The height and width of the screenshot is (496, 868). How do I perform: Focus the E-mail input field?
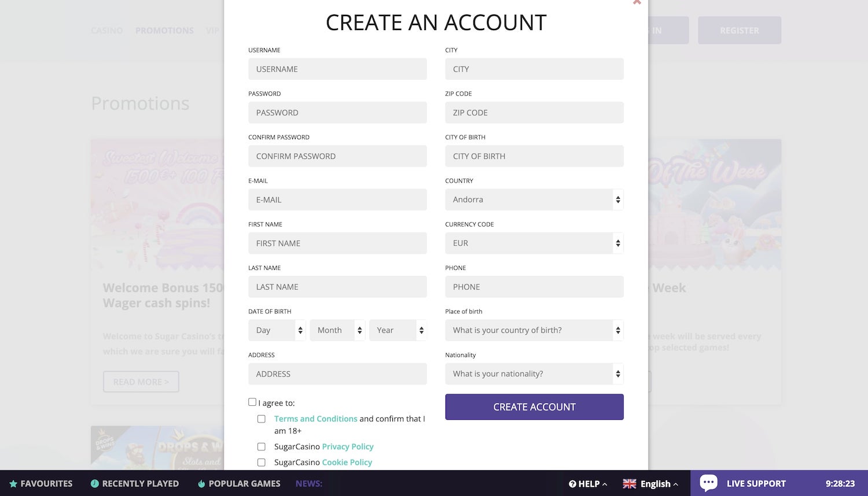(x=337, y=200)
